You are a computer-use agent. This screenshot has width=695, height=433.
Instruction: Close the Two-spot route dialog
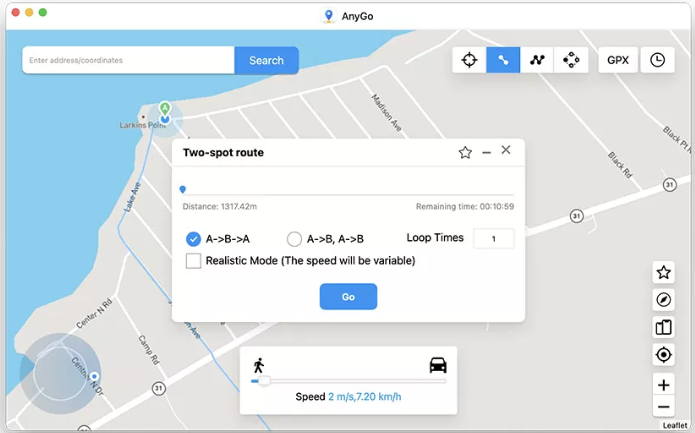[506, 150]
